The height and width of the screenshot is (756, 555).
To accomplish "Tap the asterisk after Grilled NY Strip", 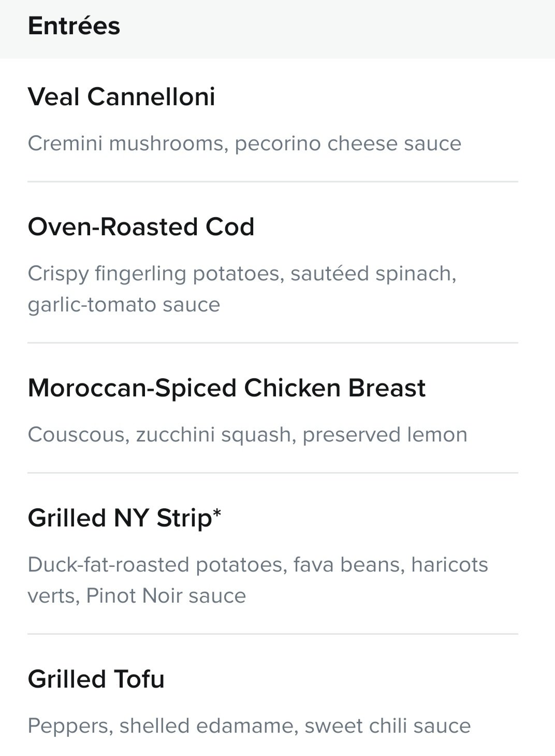I will [x=217, y=513].
